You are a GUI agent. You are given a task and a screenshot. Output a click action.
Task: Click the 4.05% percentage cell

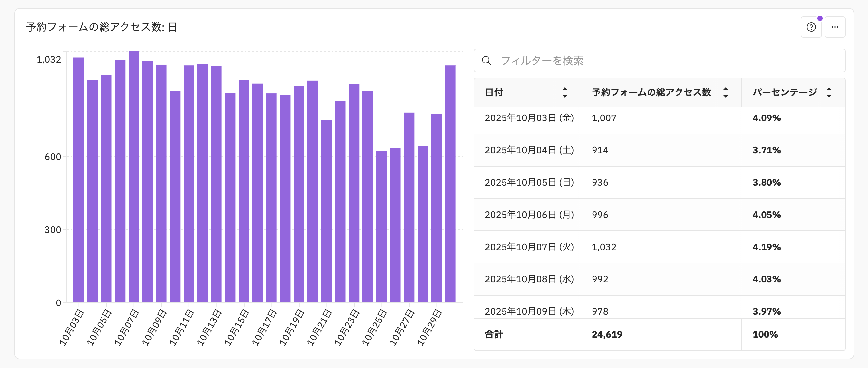pyautogui.click(x=767, y=215)
